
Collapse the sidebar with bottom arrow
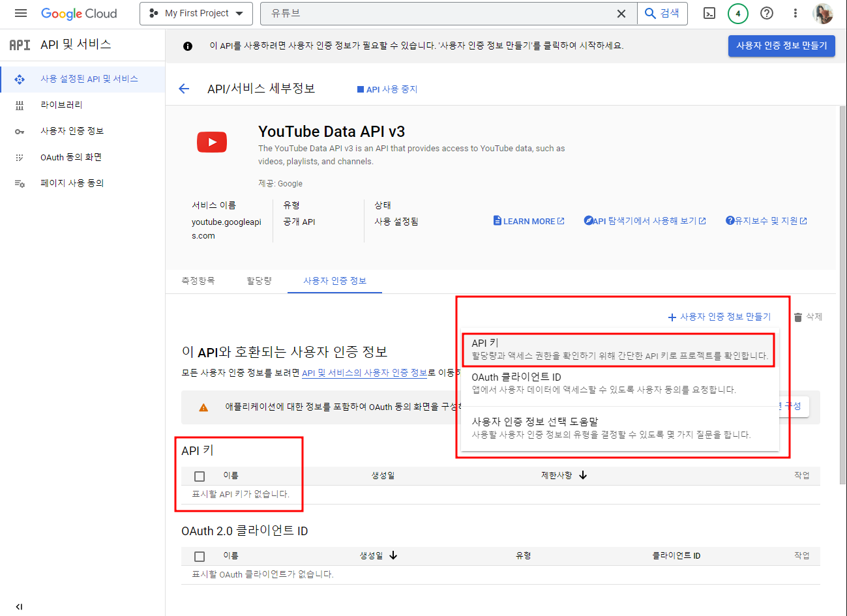[19, 607]
